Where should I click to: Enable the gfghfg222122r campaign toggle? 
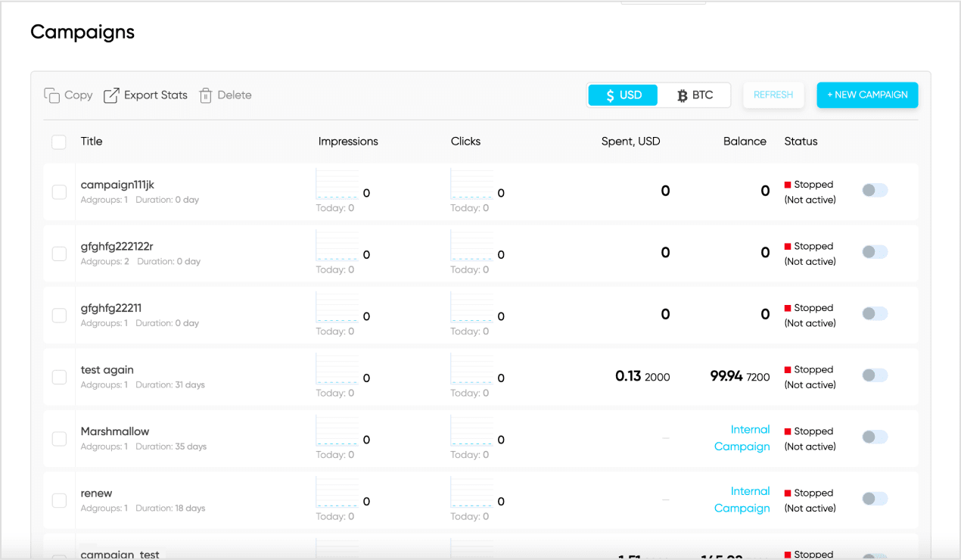(875, 252)
